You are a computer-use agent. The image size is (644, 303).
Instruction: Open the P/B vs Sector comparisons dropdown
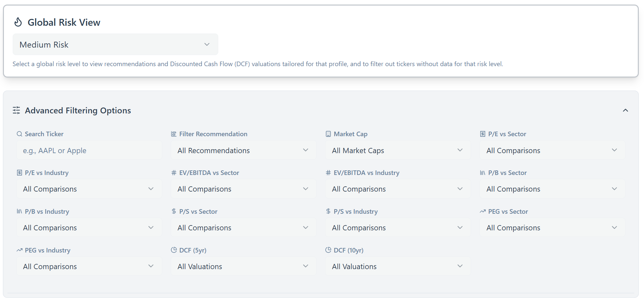pos(552,189)
